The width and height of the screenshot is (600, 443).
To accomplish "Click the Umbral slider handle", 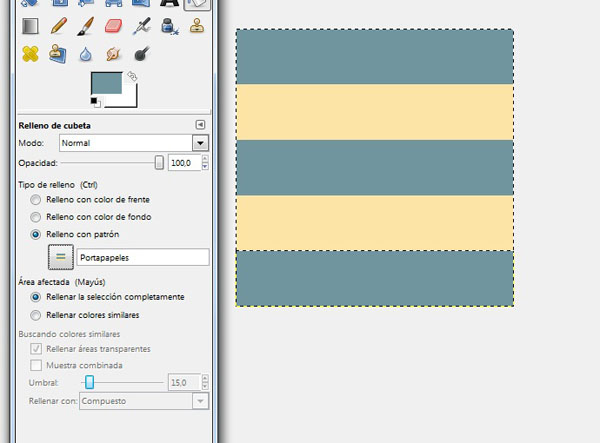I will [89, 382].
